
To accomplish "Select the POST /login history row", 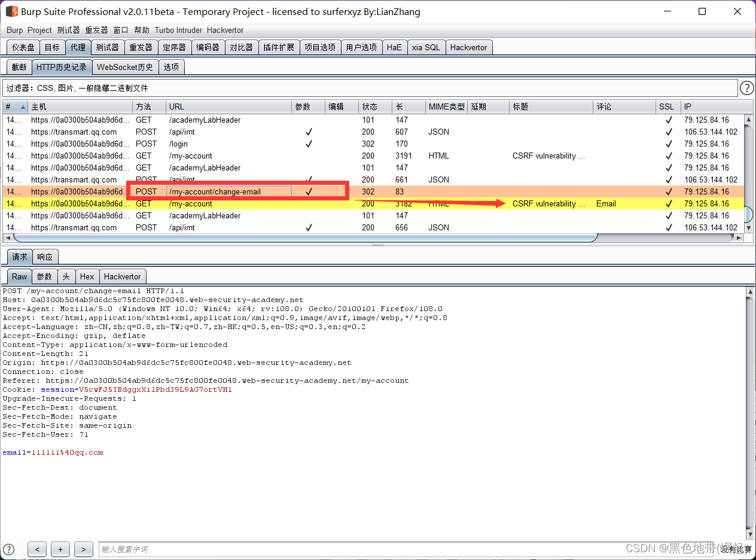I will [373, 144].
